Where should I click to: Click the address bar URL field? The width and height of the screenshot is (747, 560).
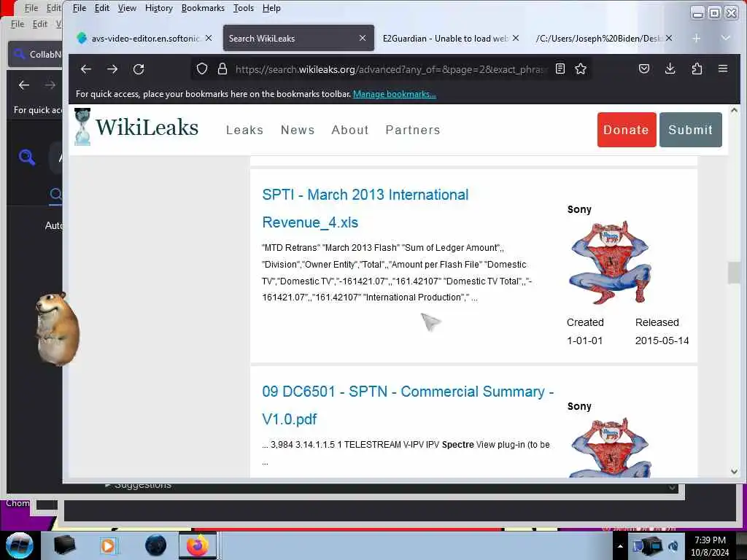click(x=390, y=69)
